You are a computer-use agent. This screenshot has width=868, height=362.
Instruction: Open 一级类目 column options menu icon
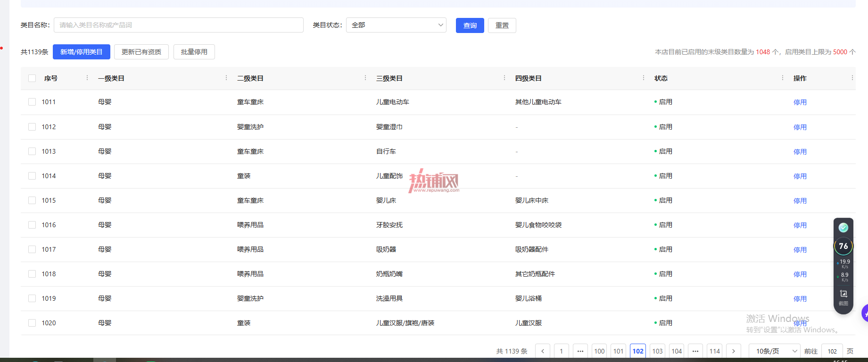click(x=226, y=78)
